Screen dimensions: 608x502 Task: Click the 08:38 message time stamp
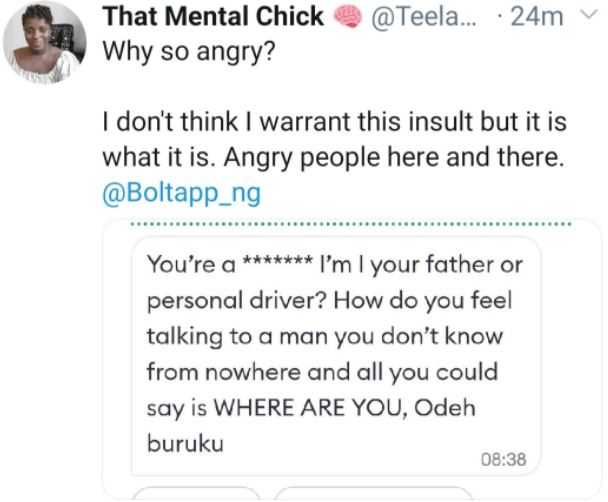click(x=503, y=460)
